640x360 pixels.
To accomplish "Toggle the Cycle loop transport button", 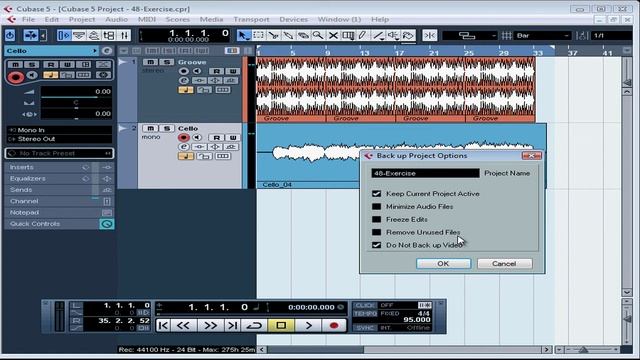I will click(x=255, y=325).
